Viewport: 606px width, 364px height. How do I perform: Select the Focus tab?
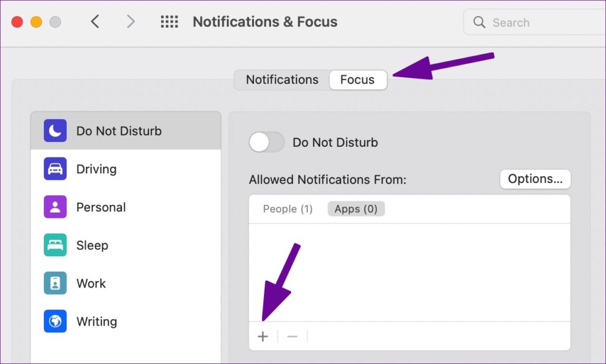[357, 80]
